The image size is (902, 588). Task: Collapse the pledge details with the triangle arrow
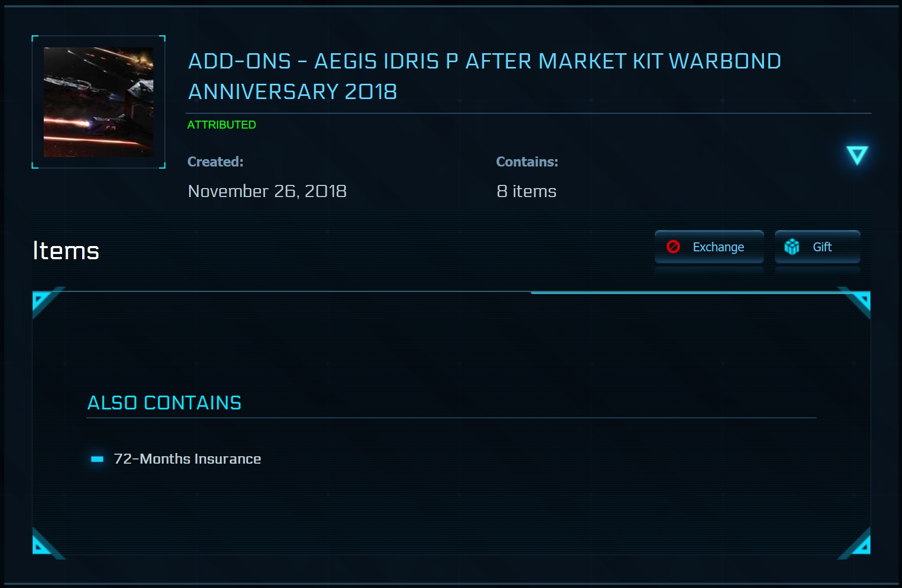click(x=857, y=155)
